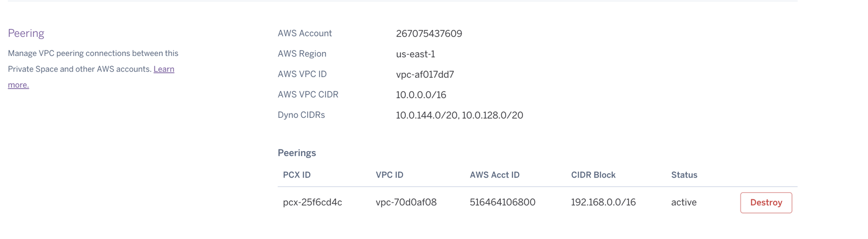
Task: Select the peering ID pcx-25f6cd4c
Action: click(312, 203)
